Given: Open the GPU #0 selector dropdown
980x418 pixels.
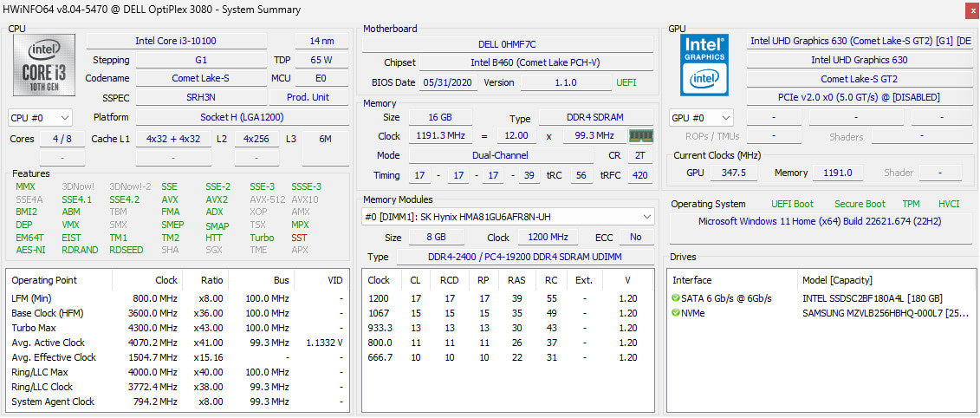Looking at the screenshot, I should coord(701,118).
